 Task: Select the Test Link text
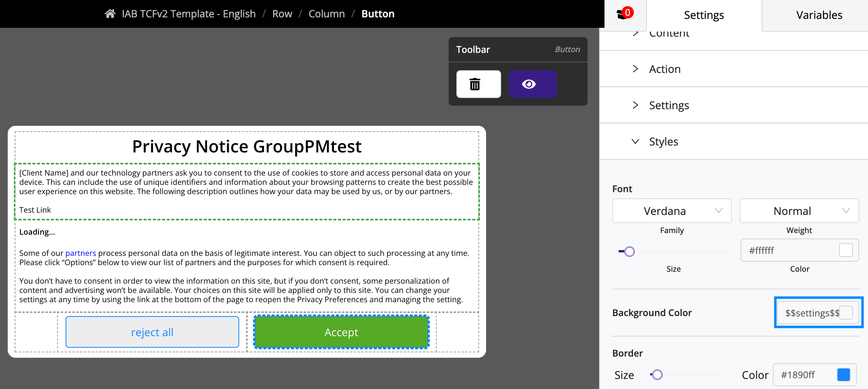pos(35,210)
